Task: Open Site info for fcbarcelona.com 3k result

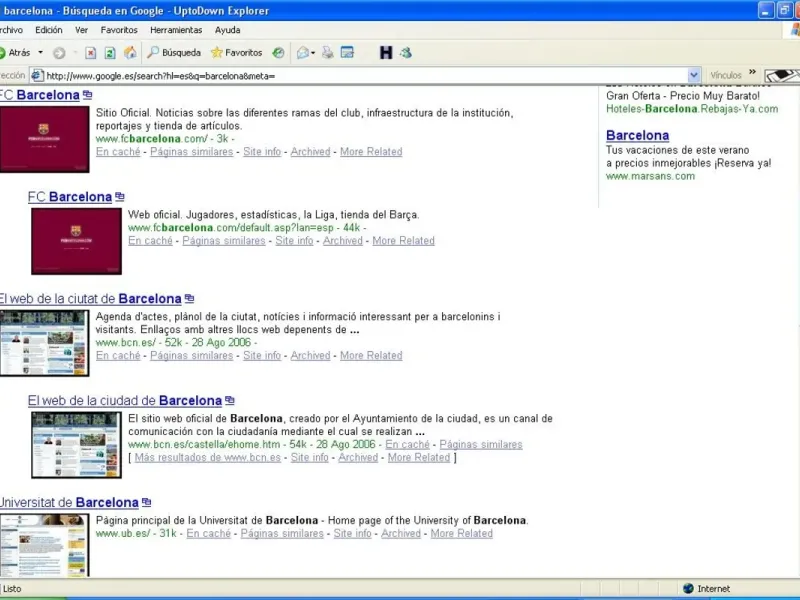Action: point(262,152)
